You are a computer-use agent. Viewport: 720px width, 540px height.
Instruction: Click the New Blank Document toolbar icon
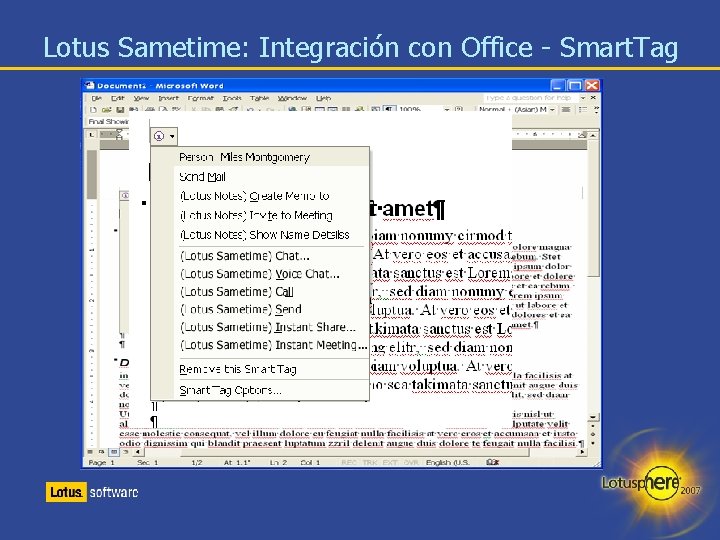(x=94, y=110)
